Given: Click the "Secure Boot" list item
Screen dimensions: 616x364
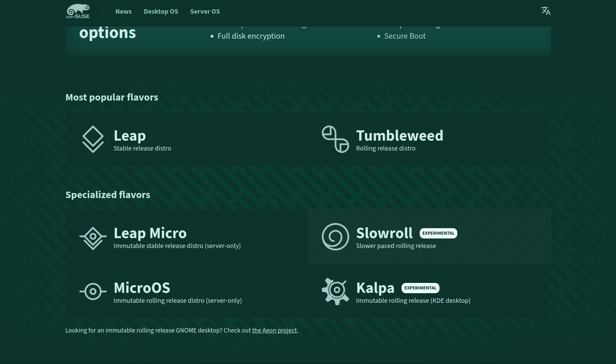Looking at the screenshot, I should (x=405, y=36).
